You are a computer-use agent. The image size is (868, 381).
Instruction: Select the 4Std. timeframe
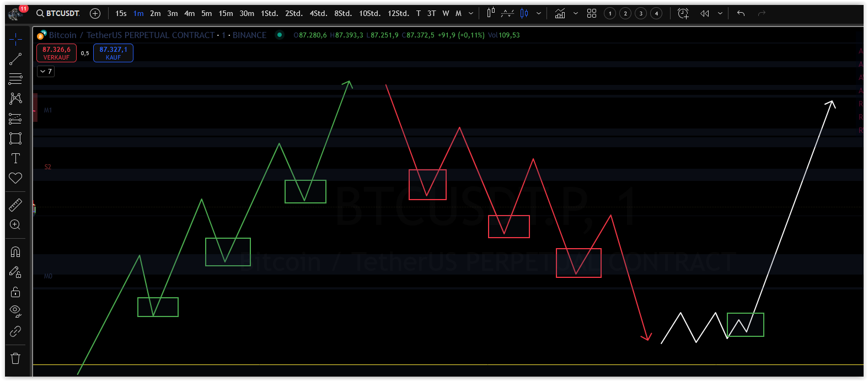click(x=318, y=13)
